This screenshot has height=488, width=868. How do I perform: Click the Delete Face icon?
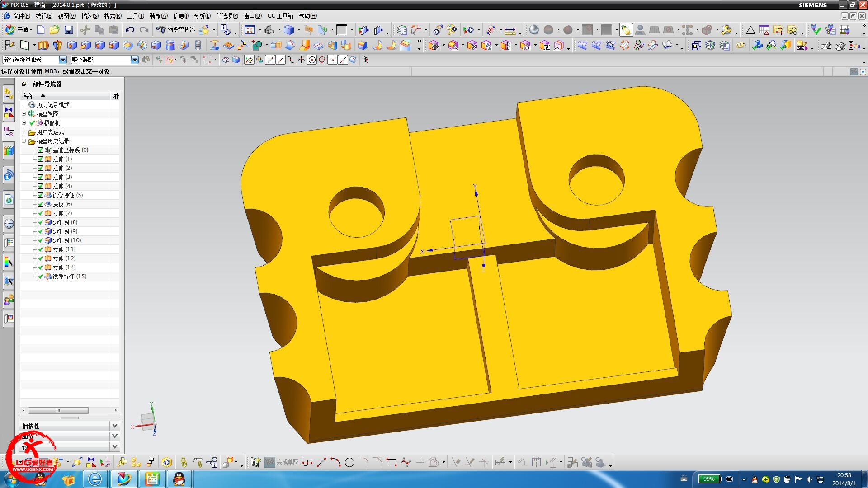point(472,45)
